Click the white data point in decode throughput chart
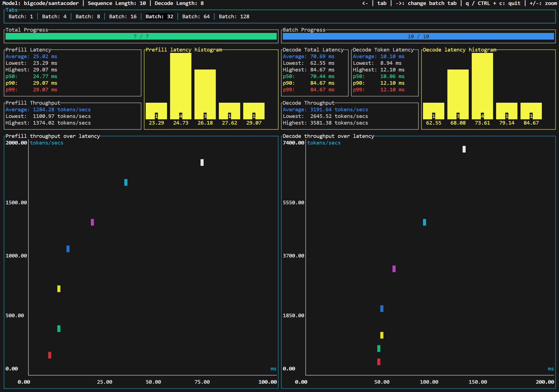 click(464, 149)
